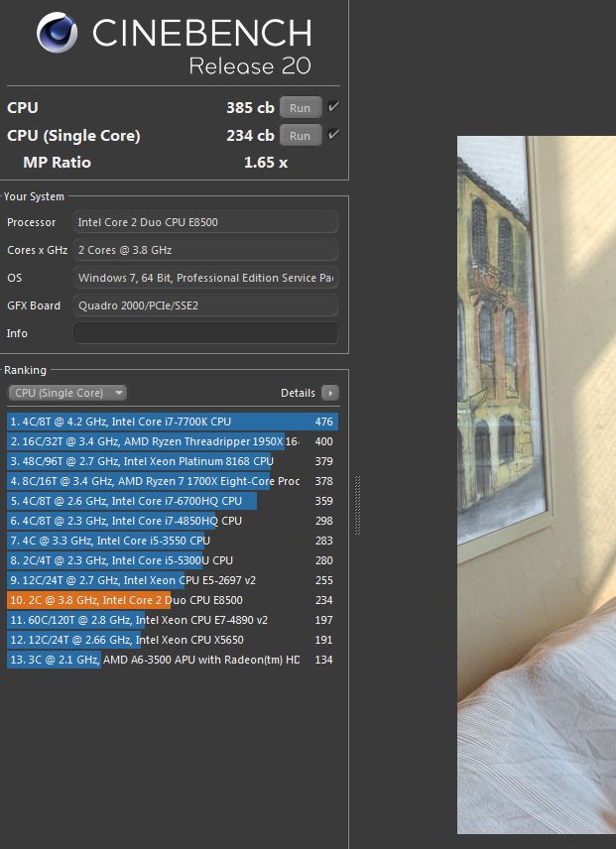Expand the ranking Details arrow button
The image size is (616, 849).
click(x=330, y=393)
